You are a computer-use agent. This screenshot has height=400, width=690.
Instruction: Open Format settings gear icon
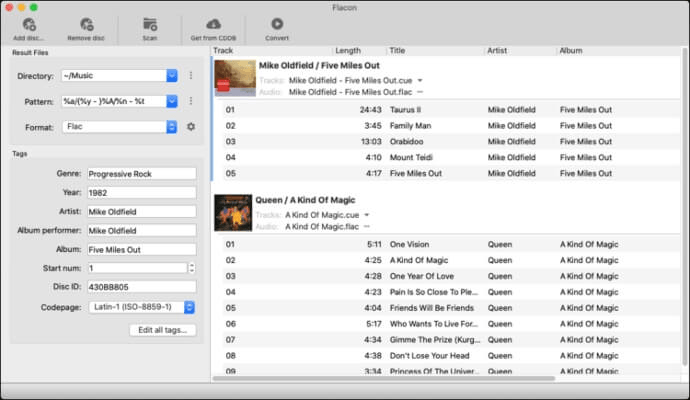pos(191,127)
